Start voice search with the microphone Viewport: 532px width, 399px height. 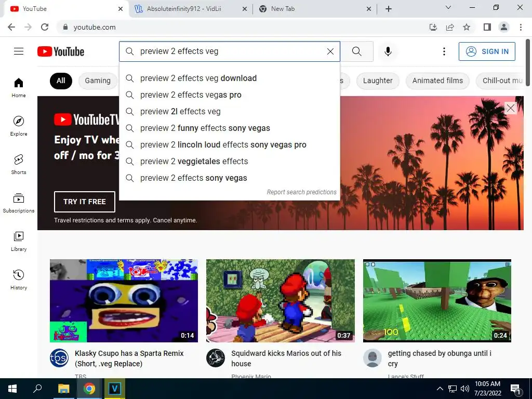[388, 51]
